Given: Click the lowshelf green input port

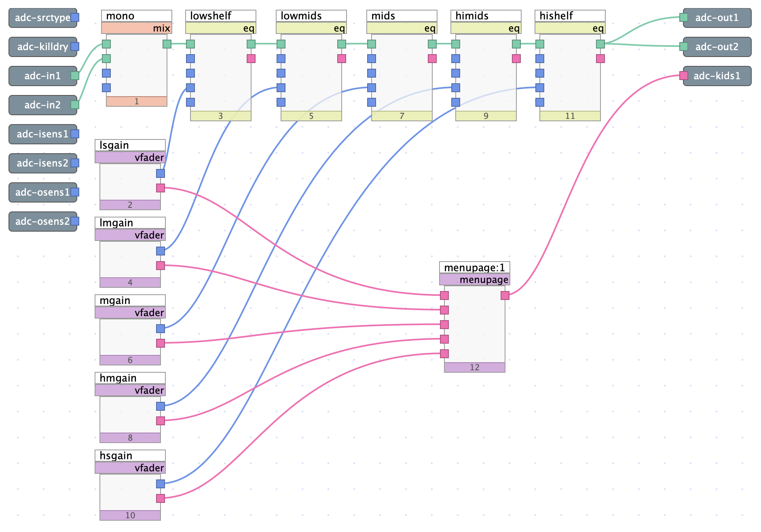Looking at the screenshot, I should click(190, 44).
